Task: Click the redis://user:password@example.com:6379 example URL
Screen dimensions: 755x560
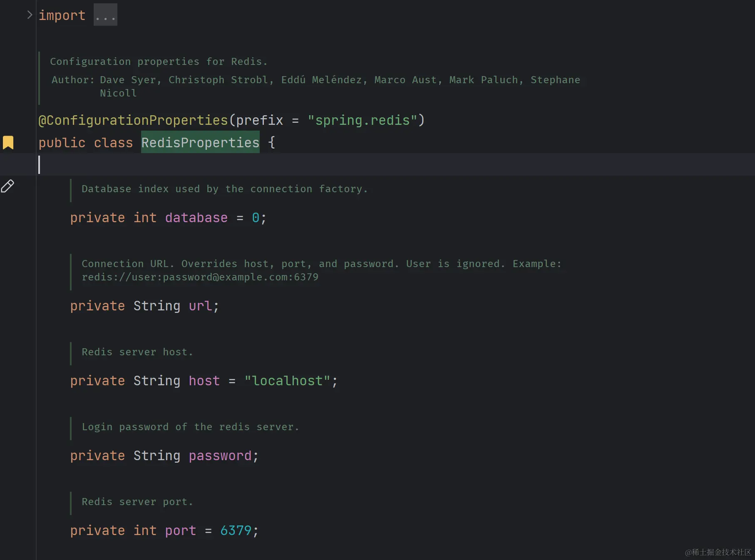Action: [200, 277]
